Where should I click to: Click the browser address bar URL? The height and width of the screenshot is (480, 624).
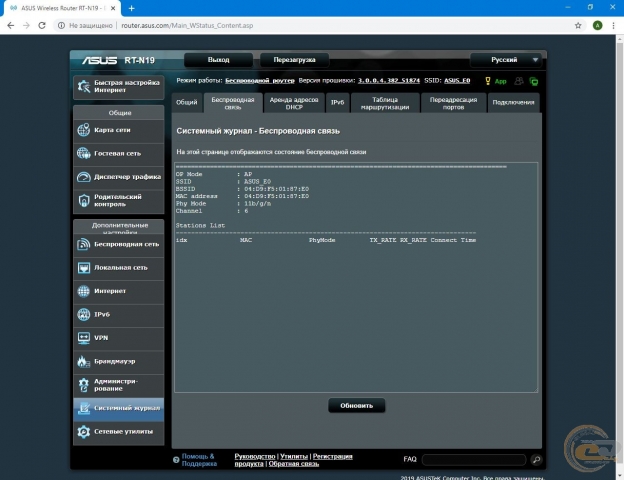187,25
